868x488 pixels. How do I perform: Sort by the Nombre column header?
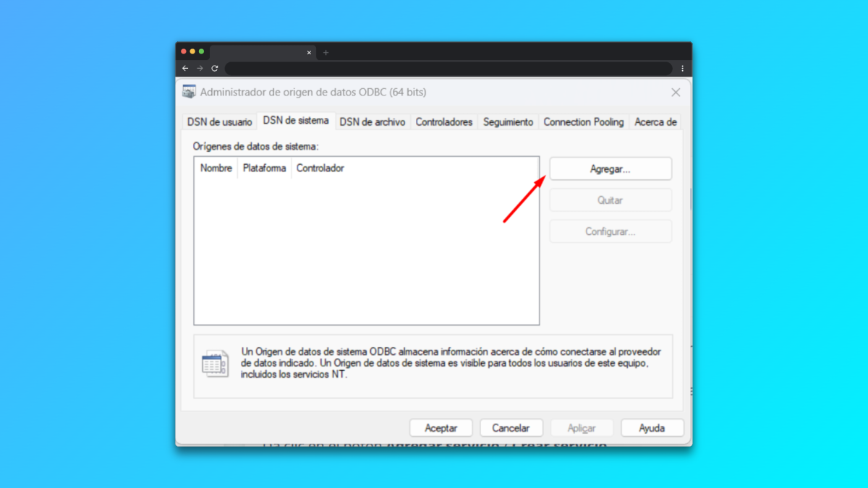[x=216, y=168]
